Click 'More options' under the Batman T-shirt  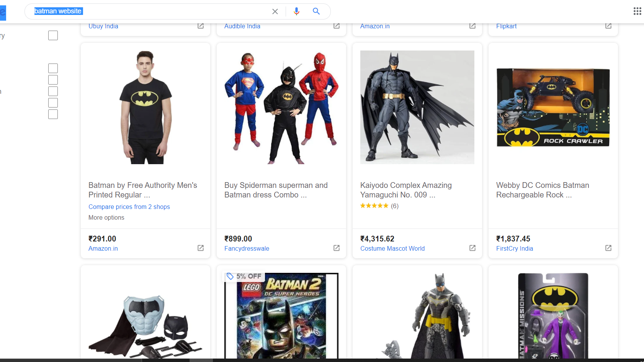[x=106, y=217]
